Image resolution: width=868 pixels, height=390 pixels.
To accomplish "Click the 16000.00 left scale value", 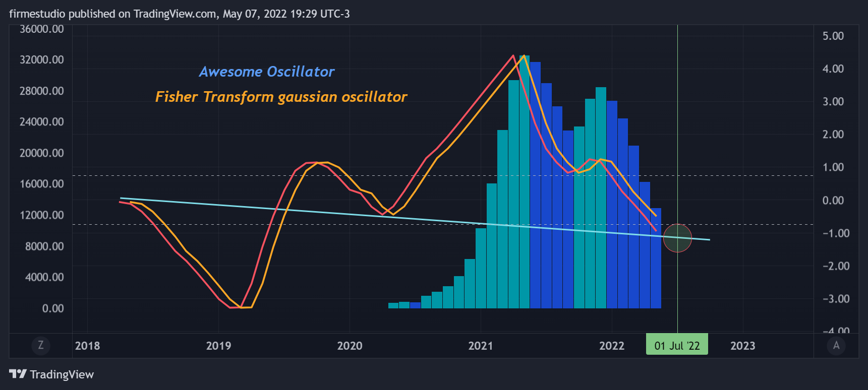I will 42,183.
